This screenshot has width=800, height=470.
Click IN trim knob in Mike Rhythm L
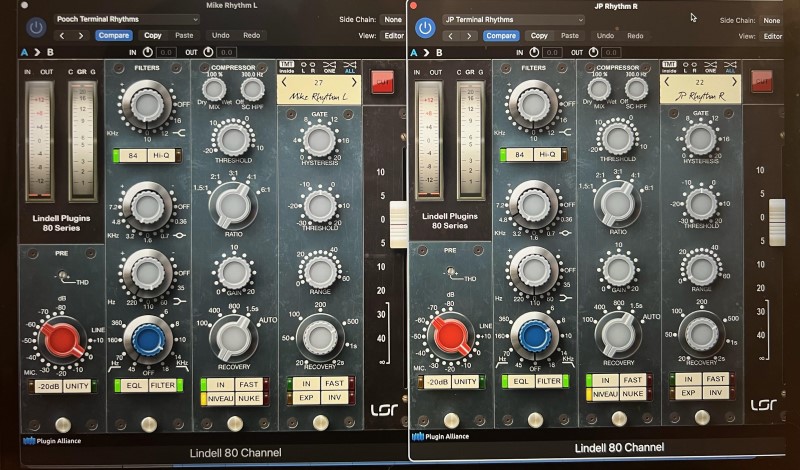(147, 52)
